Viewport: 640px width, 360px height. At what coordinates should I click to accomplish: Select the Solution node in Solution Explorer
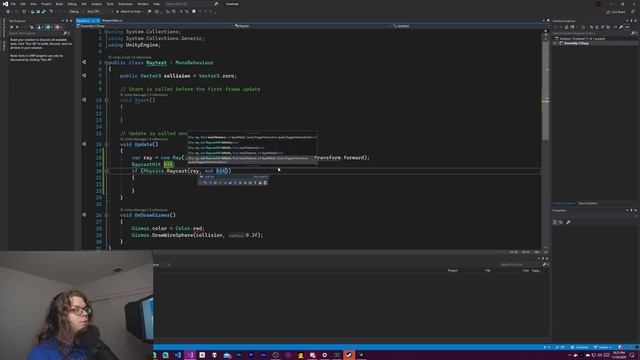(x=582, y=39)
